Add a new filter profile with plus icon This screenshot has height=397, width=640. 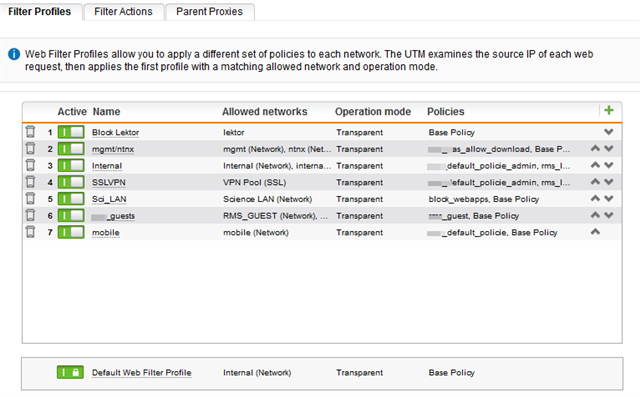(x=609, y=110)
